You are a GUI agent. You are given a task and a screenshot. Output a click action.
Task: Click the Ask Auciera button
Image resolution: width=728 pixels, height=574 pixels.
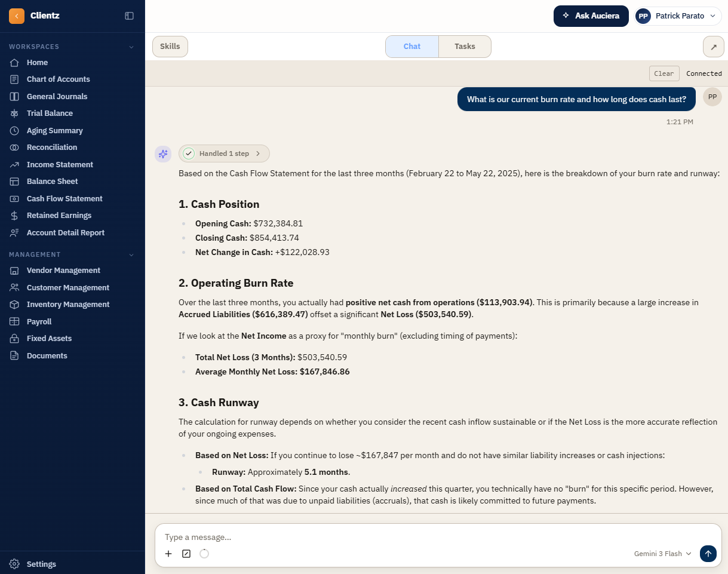[x=591, y=16]
